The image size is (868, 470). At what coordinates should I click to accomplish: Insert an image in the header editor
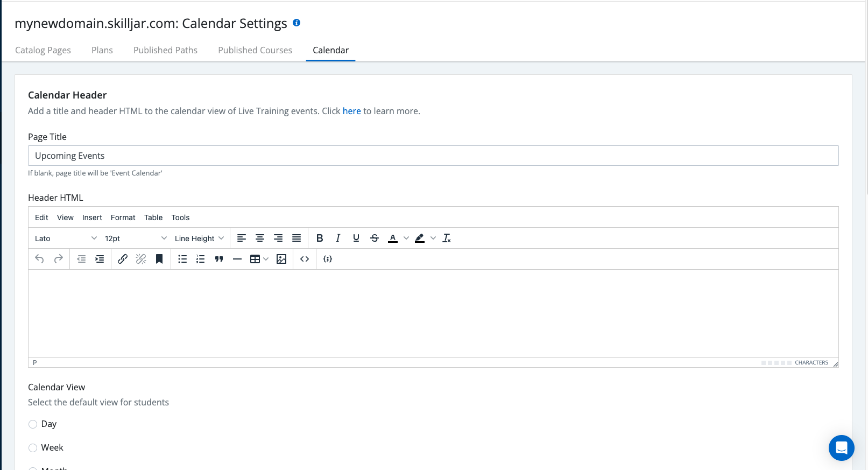click(x=281, y=259)
